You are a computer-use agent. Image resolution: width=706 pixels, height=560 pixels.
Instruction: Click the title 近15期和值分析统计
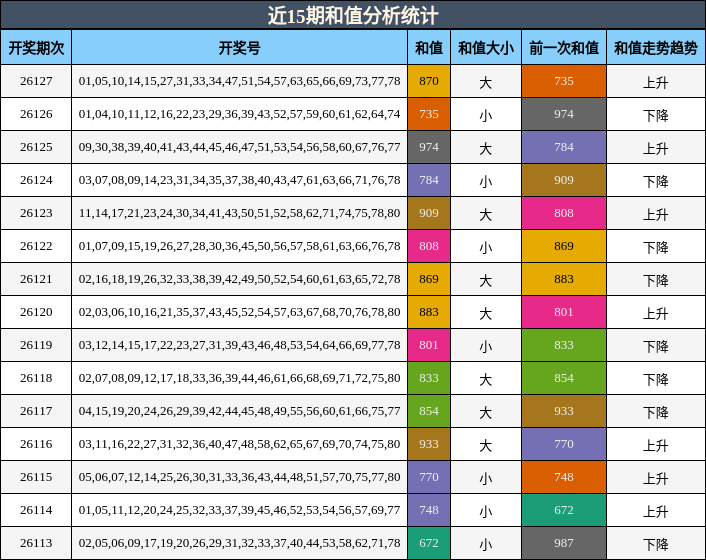(353, 16)
